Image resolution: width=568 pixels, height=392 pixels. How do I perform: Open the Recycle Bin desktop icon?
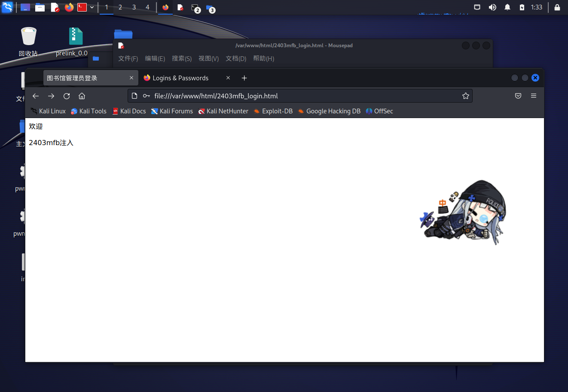[x=28, y=42]
